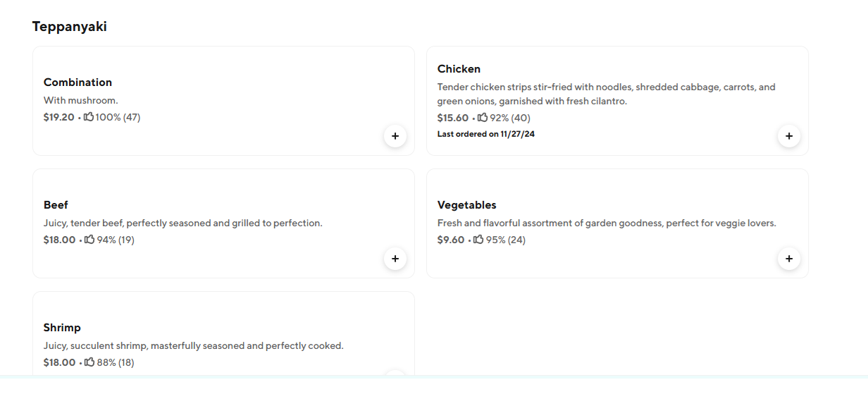Click the Teppanyaki section heading
This screenshot has height=406, width=868.
[x=69, y=27]
